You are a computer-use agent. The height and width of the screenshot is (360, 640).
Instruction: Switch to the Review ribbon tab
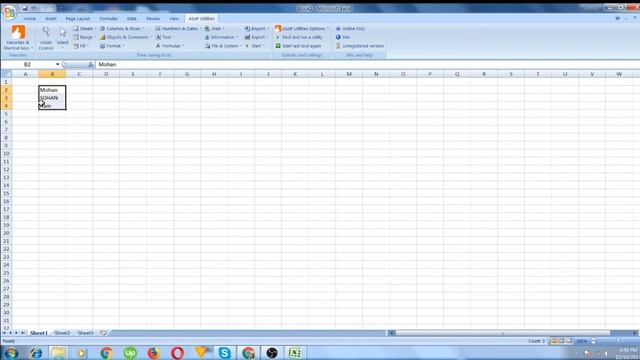pyautogui.click(x=153, y=19)
